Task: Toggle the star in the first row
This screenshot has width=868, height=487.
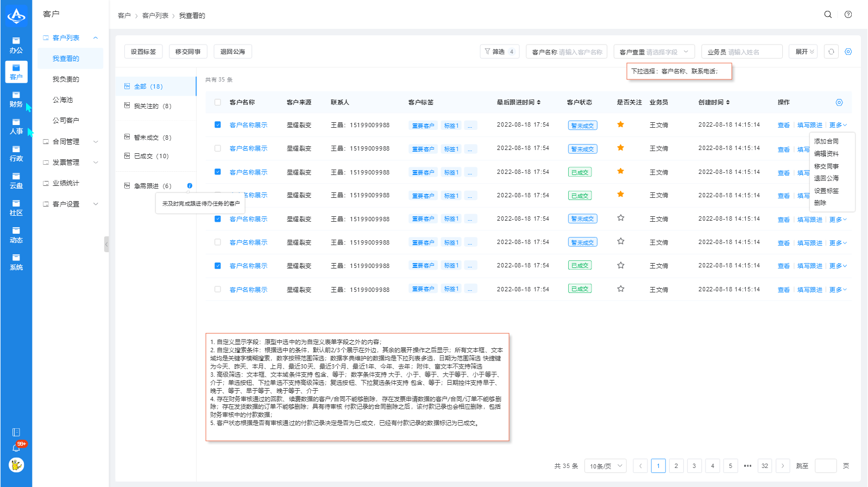Action: 620,124
